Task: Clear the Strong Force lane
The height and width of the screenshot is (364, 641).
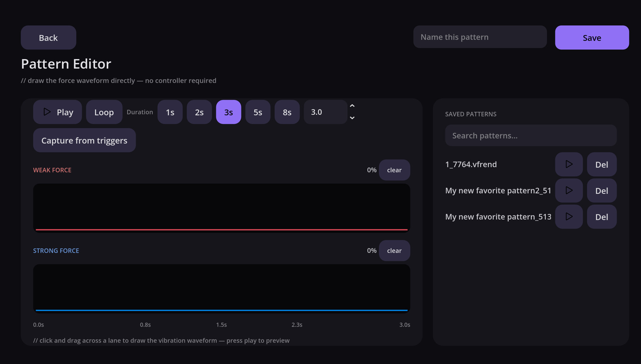Action: 394,250
